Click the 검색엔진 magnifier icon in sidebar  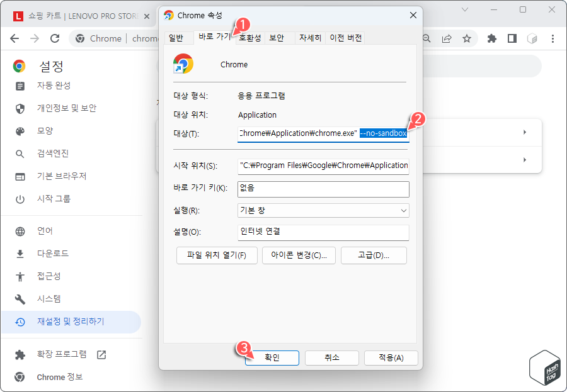click(x=20, y=153)
